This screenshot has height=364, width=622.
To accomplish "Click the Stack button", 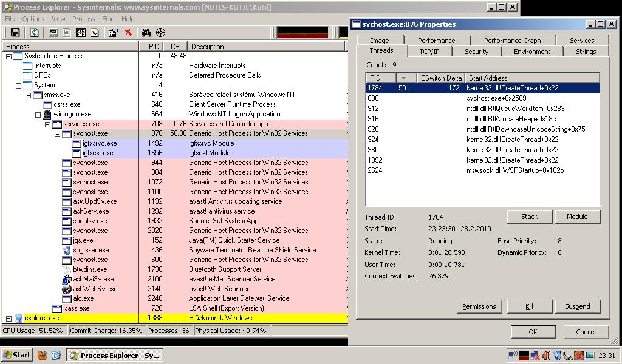I will click(529, 217).
